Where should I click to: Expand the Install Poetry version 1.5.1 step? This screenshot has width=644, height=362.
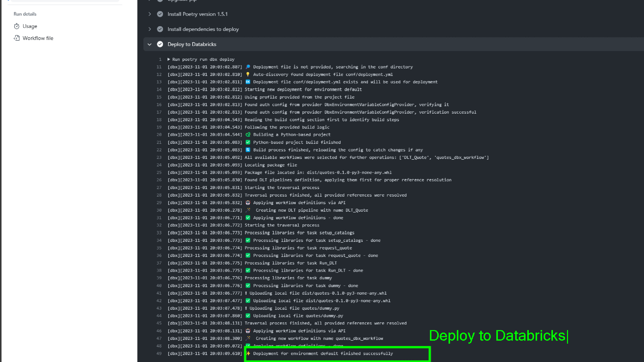(x=150, y=14)
